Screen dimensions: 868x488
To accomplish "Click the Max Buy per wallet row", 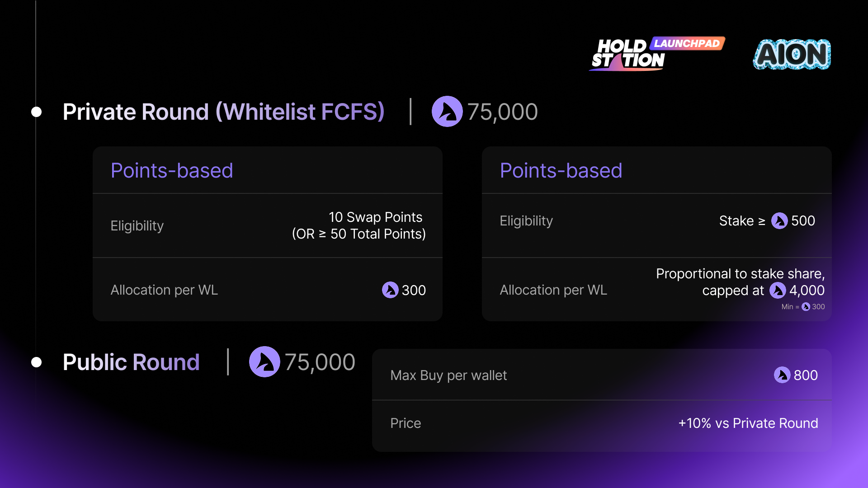I will coord(602,375).
